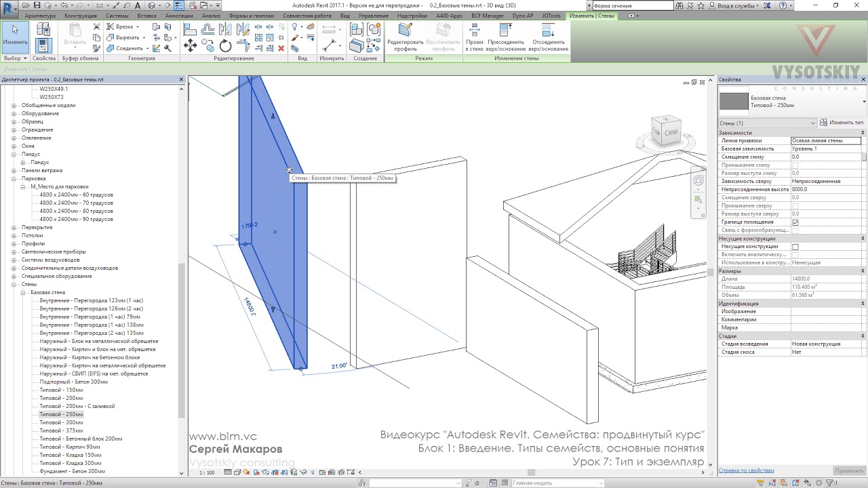Click Редактировать профиль tool
868x488 pixels.
point(405,37)
